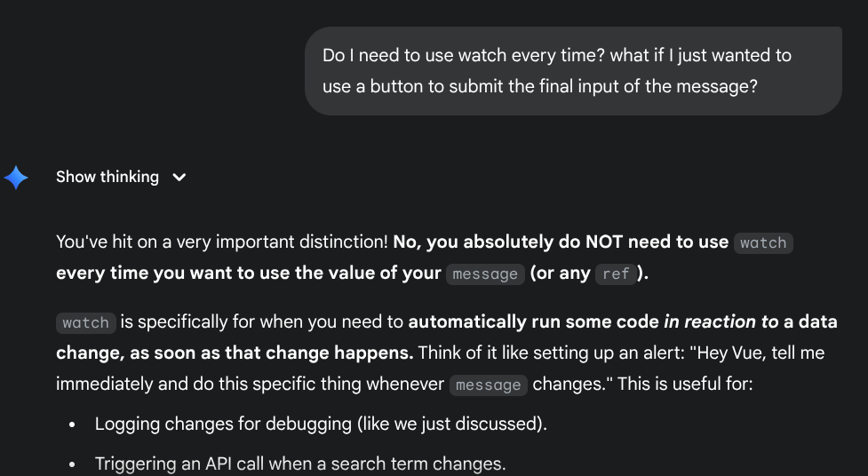Click "Do I need to use watch every time?"
868x476 pixels.
click(x=464, y=55)
